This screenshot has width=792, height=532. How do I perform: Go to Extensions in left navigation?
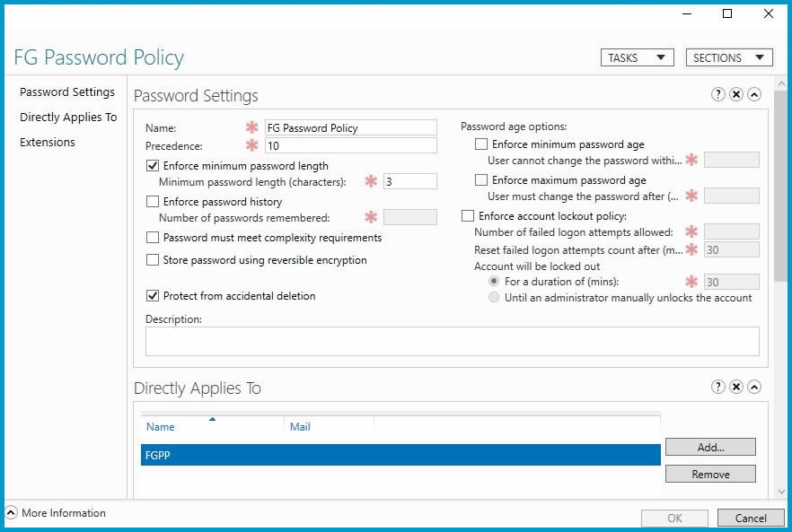tap(48, 143)
